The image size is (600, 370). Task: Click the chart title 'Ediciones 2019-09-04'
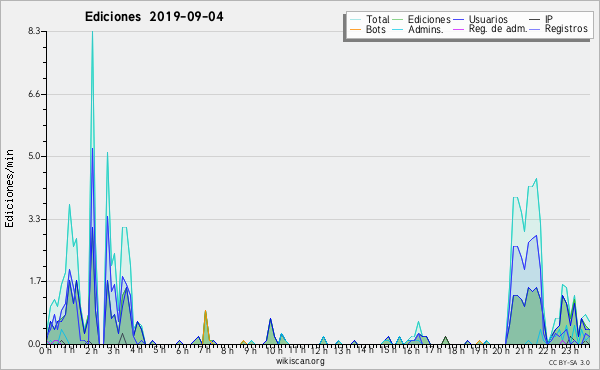click(154, 17)
